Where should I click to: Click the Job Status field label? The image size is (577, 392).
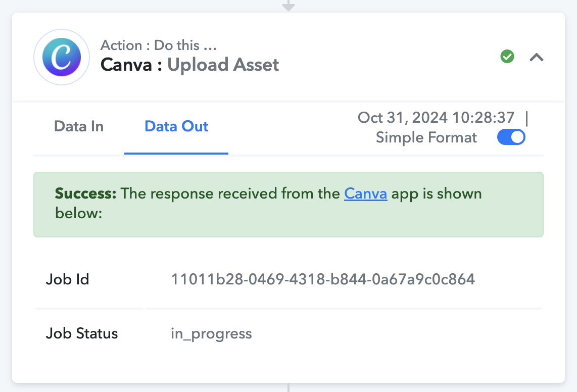point(82,333)
